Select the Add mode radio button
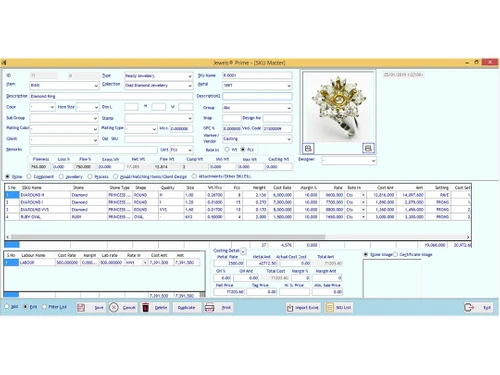This screenshot has width=500, height=375. click(7, 306)
